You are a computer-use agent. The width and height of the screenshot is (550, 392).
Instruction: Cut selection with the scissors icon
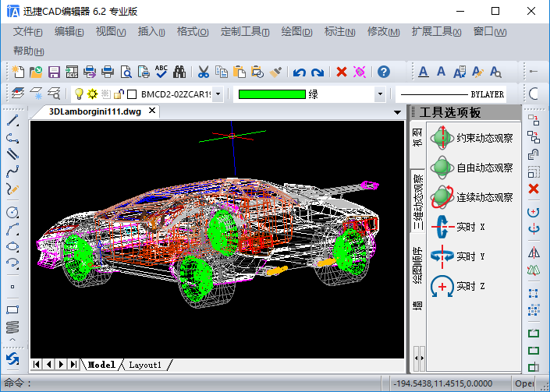click(x=204, y=72)
